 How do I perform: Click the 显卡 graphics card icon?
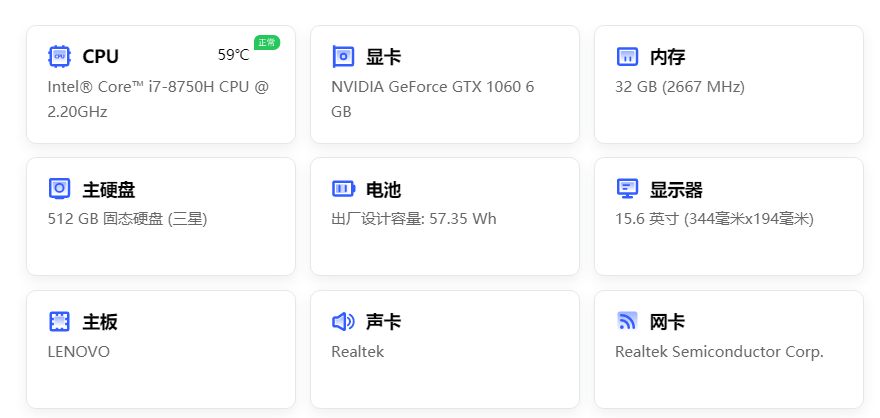tap(343, 57)
